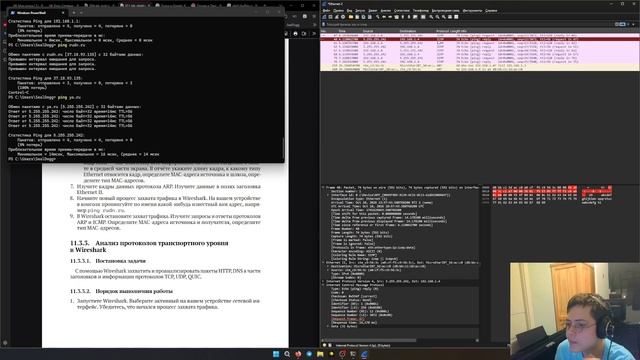Collapse the Frame 68 tree section
Image resolution: width=640 pixels, height=360 pixels.
(323, 188)
